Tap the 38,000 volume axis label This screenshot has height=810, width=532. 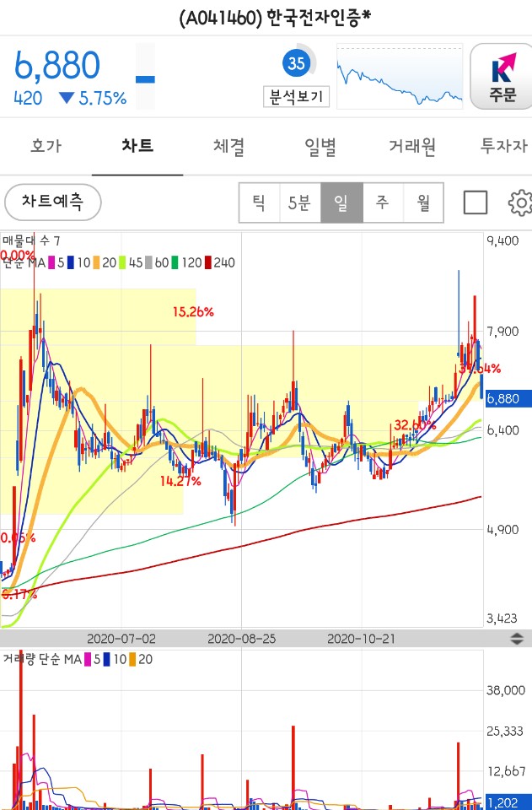pyautogui.click(x=506, y=691)
